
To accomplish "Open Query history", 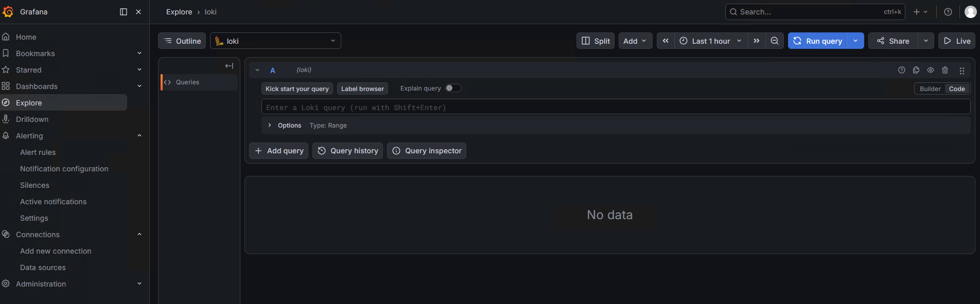I will [x=347, y=151].
